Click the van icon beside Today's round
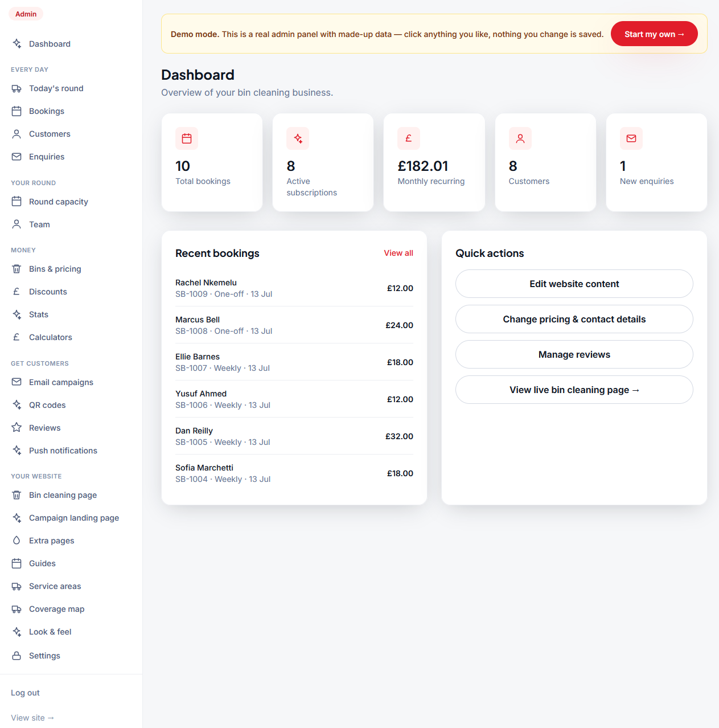Screen dimensions: 719x728 17,88
